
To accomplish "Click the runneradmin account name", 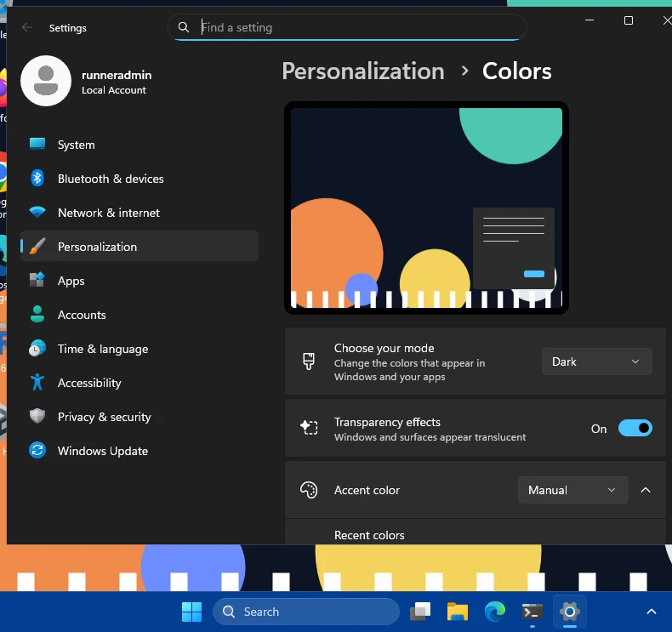I will (x=117, y=75).
